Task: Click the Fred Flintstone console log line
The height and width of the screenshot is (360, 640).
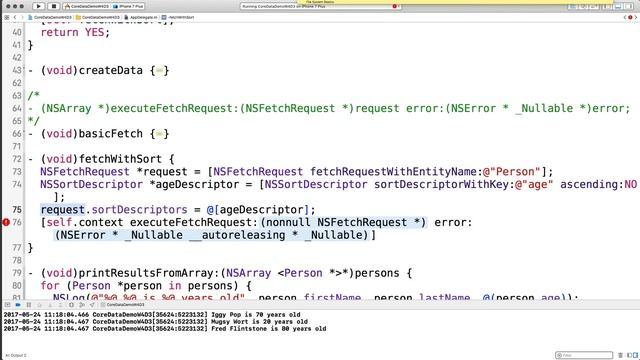Action: click(x=164, y=329)
